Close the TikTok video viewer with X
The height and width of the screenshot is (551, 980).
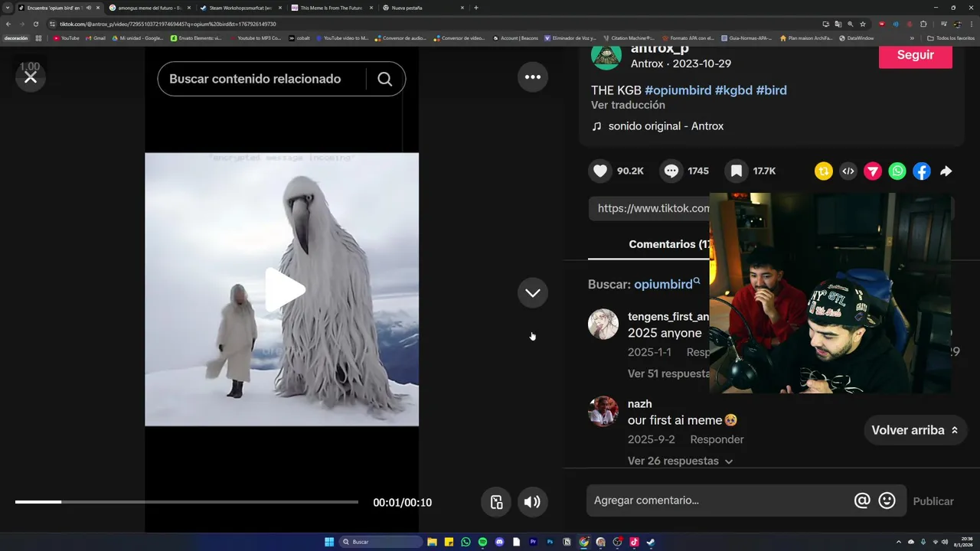31,77
